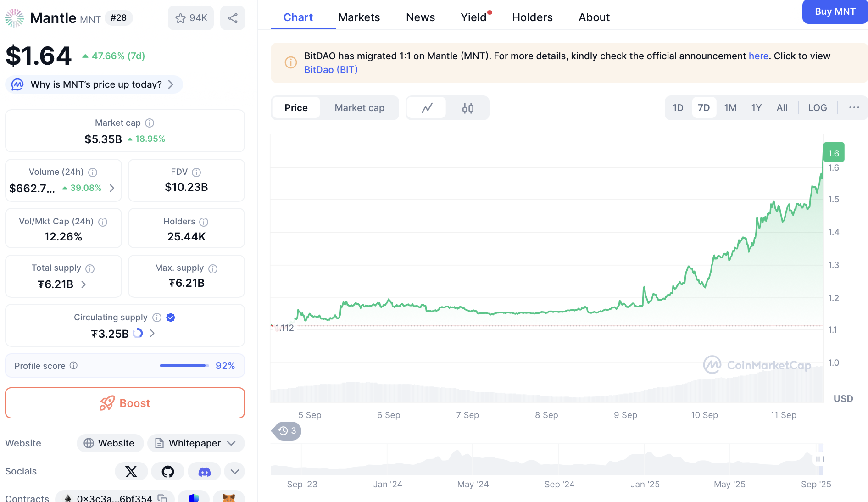Open the Website link button
Screen dimensions: 868x502
click(x=110, y=443)
